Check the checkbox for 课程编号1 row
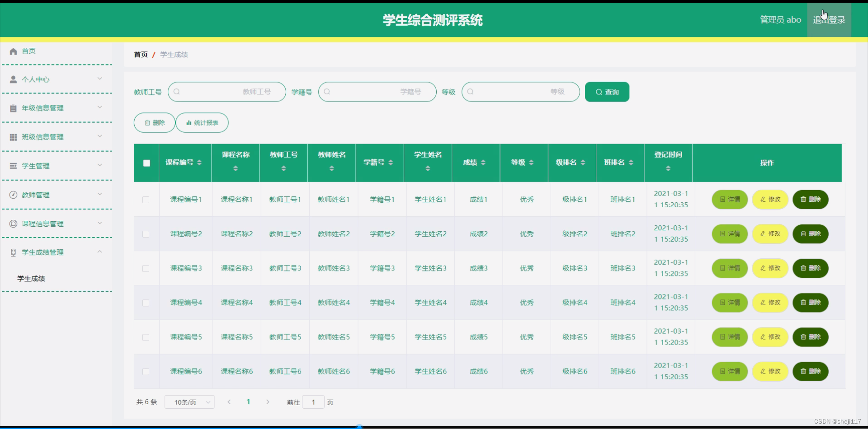The width and height of the screenshot is (868, 429). [x=146, y=200]
